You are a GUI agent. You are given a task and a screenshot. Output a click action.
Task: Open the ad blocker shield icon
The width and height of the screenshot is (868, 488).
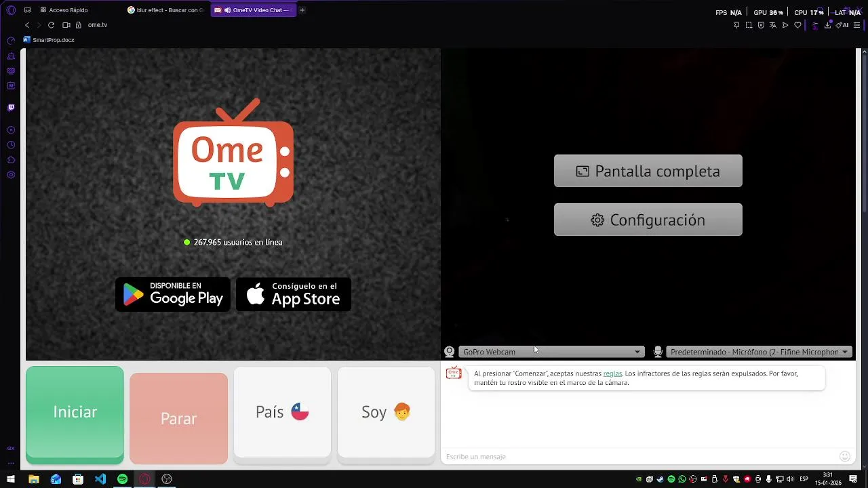tap(761, 25)
